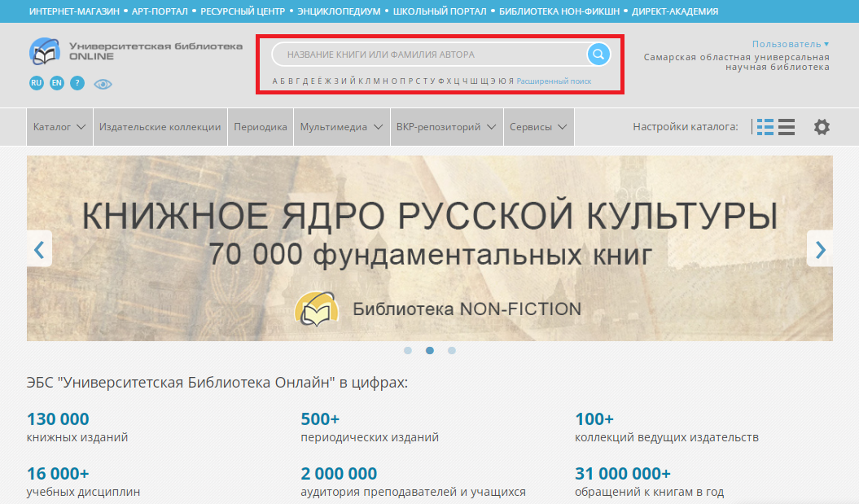Open the БИБЛИОТЕКА НОН-ФИКШН top link
This screenshot has height=504, width=859.
pos(559,11)
